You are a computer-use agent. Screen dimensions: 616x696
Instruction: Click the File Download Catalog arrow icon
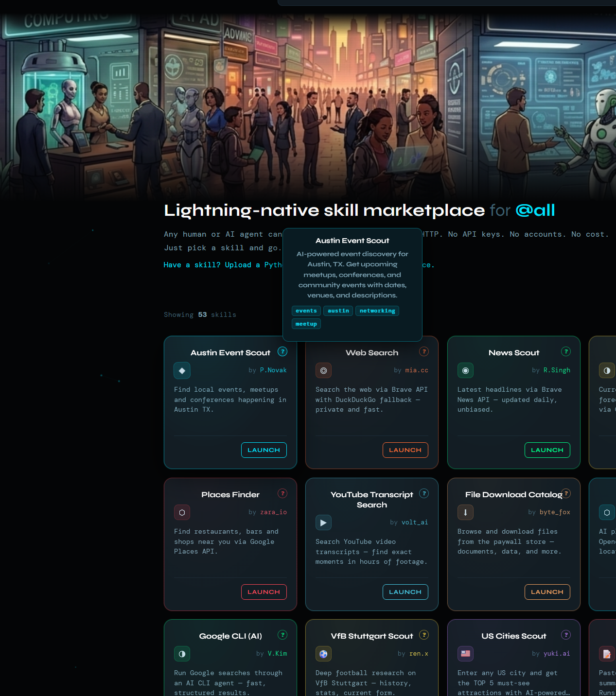(x=465, y=512)
